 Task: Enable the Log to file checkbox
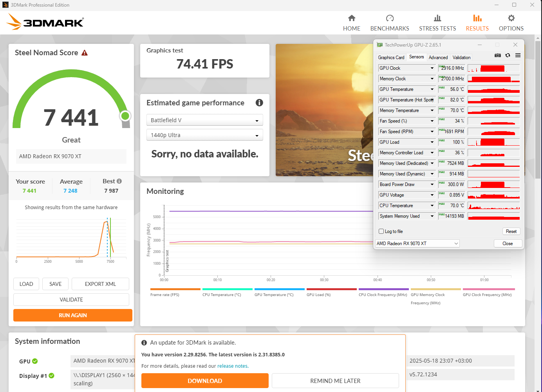pos(381,231)
